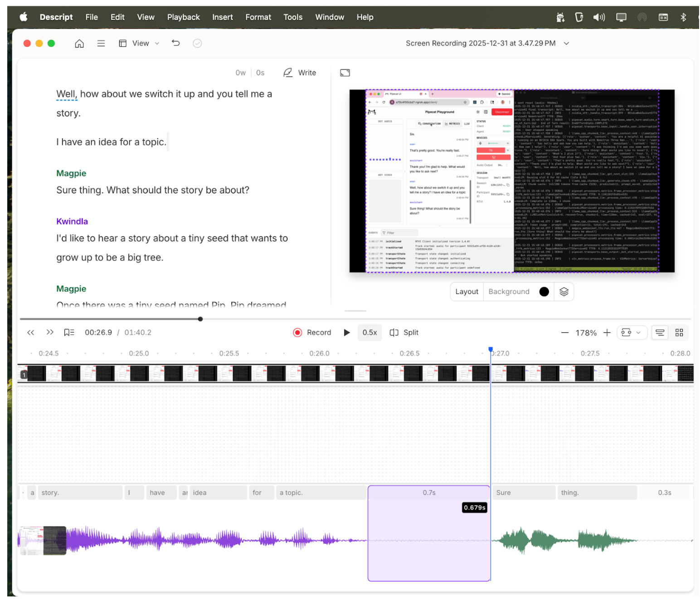Image resolution: width=700 pixels, height=606 pixels.
Task: Zoom out the timeline with minus
Action: pos(564,333)
